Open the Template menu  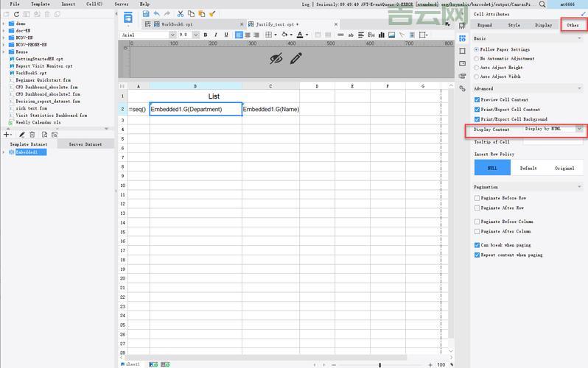pos(40,4)
